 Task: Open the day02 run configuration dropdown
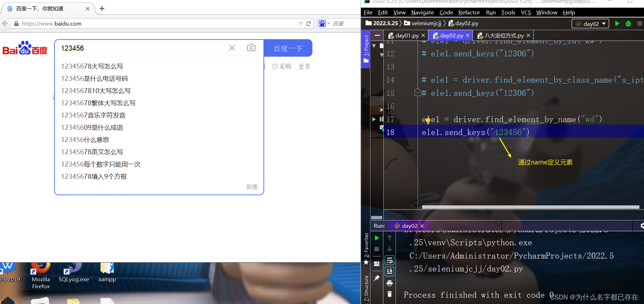(x=591, y=24)
